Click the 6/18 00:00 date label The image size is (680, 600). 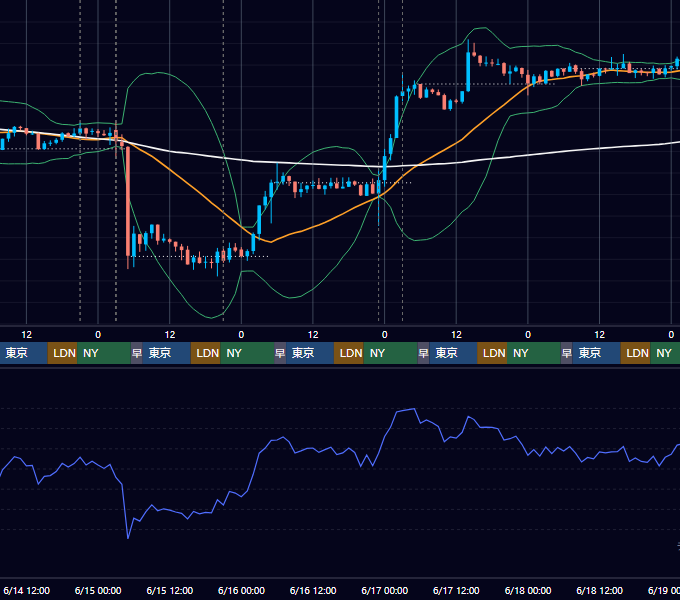click(x=528, y=590)
